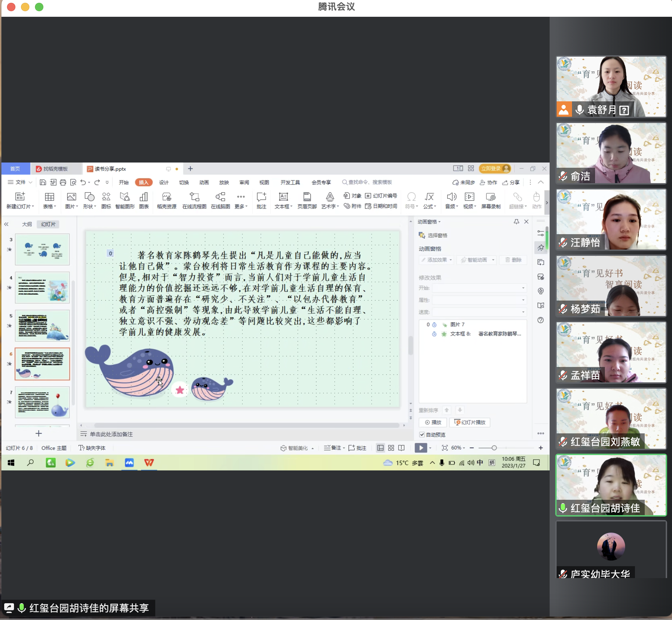Image resolution: width=672 pixels, height=620 pixels.
Task: Open the 图标 icon library
Action: coord(106,200)
